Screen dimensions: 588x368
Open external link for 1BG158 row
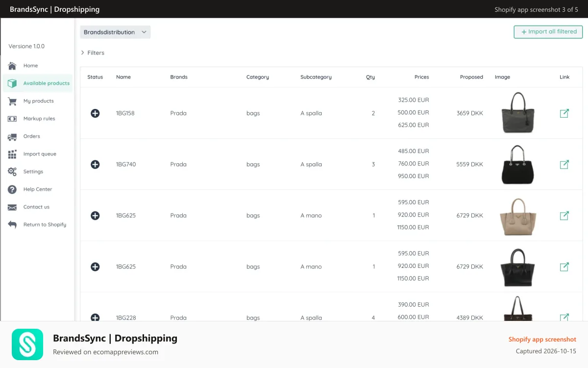pos(564,113)
